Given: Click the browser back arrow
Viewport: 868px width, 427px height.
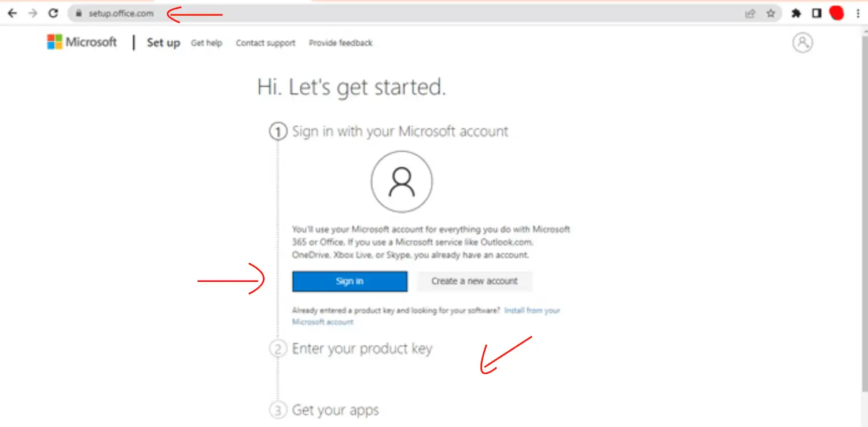Looking at the screenshot, I should [12, 13].
